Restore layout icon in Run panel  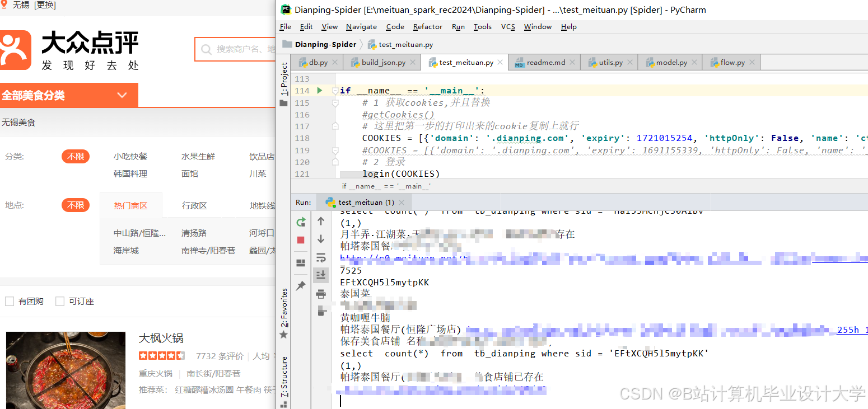(301, 263)
